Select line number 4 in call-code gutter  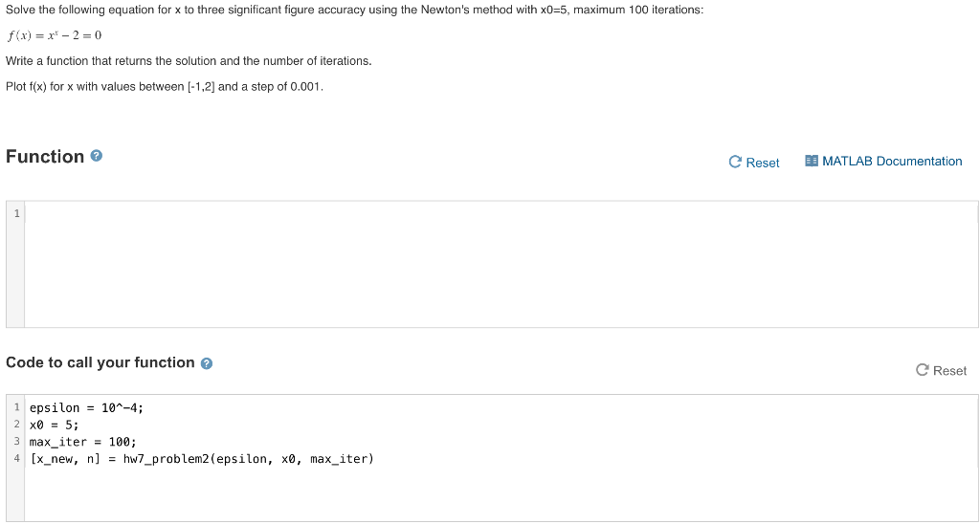click(16, 459)
